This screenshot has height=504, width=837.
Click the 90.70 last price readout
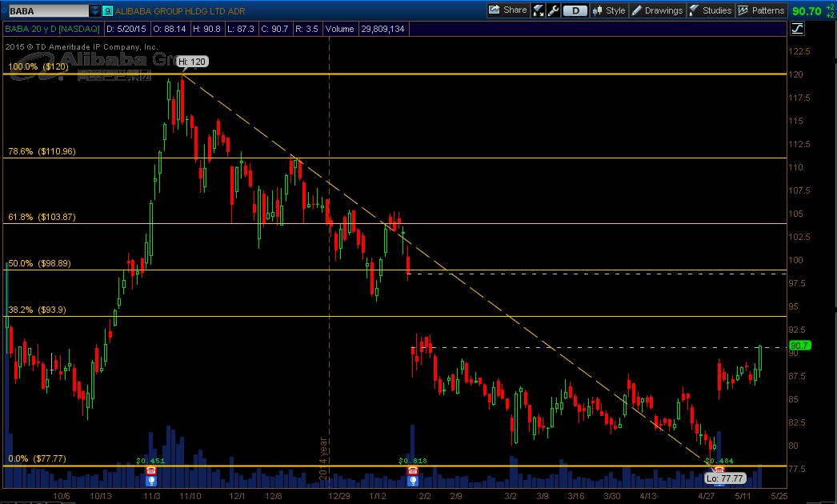click(807, 10)
